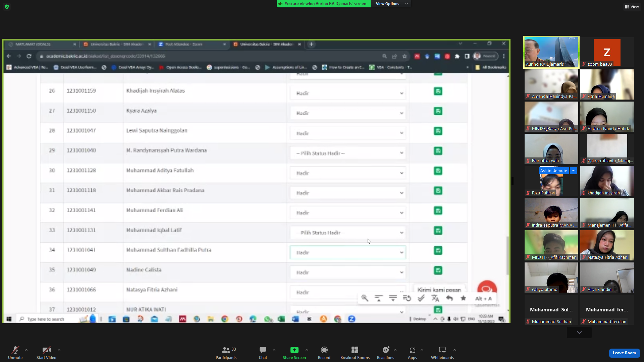
Task: Open status dropdown for Muhammad Akbar Rais Pradana
Action: (348, 193)
